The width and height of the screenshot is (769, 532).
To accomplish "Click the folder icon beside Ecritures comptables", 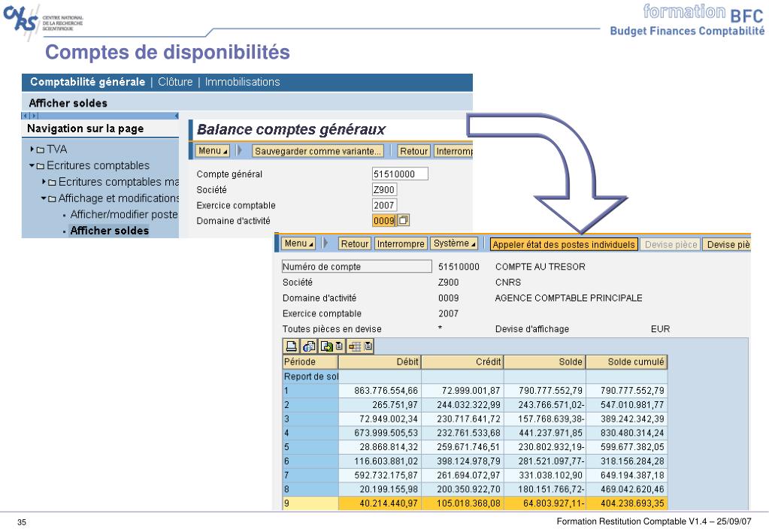I will [40, 166].
